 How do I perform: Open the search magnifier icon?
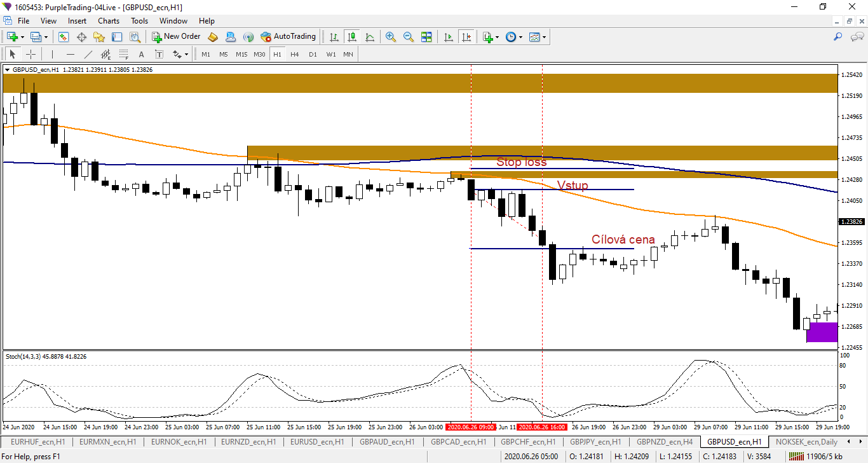[838, 37]
